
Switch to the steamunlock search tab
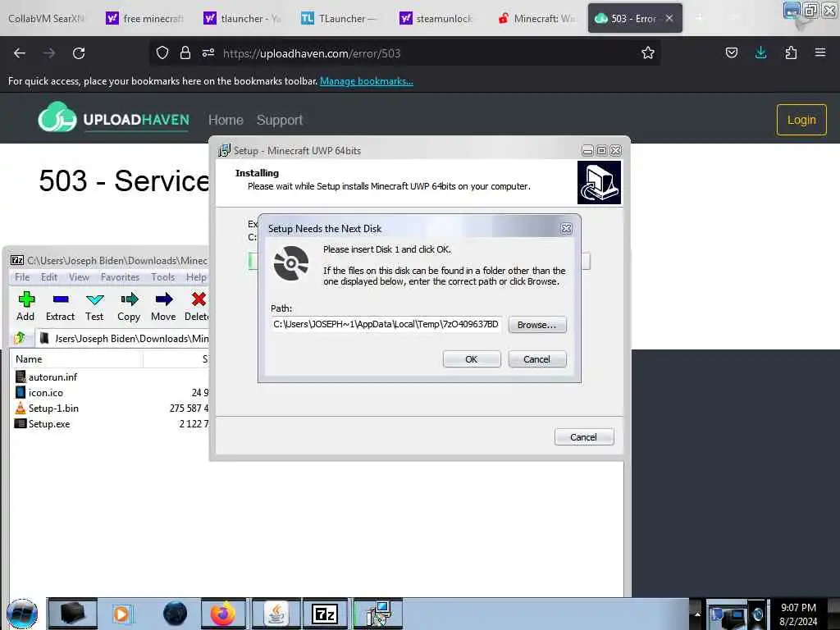click(438, 18)
